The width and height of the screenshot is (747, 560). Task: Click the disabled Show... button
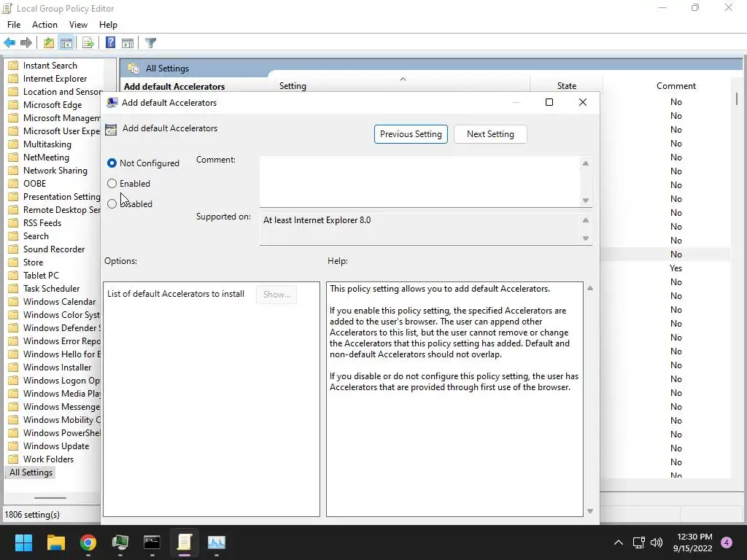[276, 295]
